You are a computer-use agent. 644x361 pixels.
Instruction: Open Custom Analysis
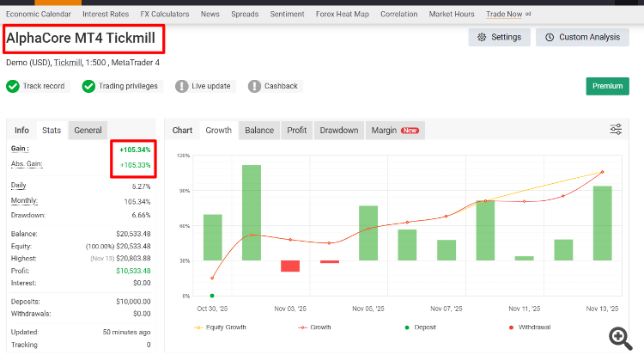pyautogui.click(x=582, y=37)
